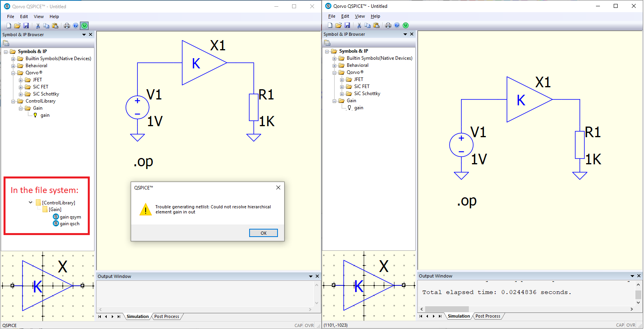Click Open folder icon in left window
Image resolution: width=644 pixels, height=329 pixels.
pyautogui.click(x=17, y=26)
